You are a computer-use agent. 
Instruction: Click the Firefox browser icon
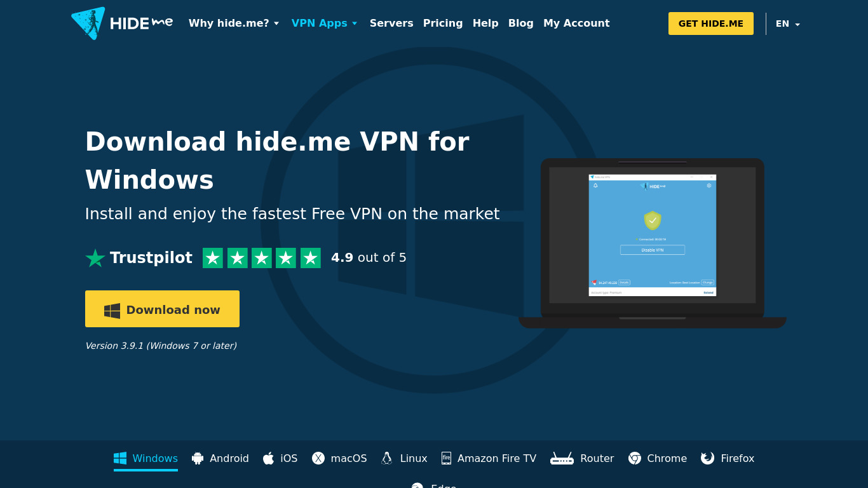[x=707, y=458]
